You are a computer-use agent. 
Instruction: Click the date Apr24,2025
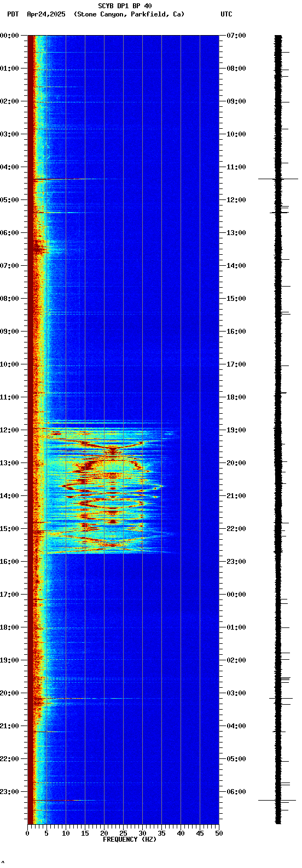pyautogui.click(x=46, y=14)
